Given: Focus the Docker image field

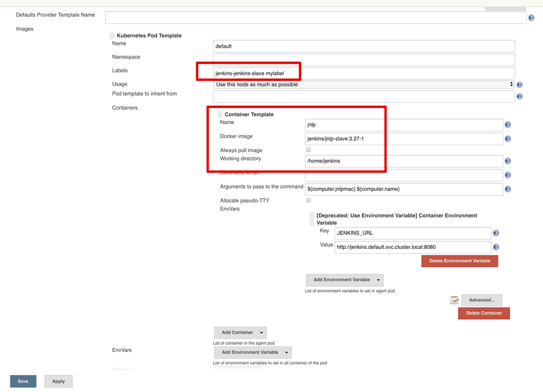Looking at the screenshot, I should (x=404, y=139).
